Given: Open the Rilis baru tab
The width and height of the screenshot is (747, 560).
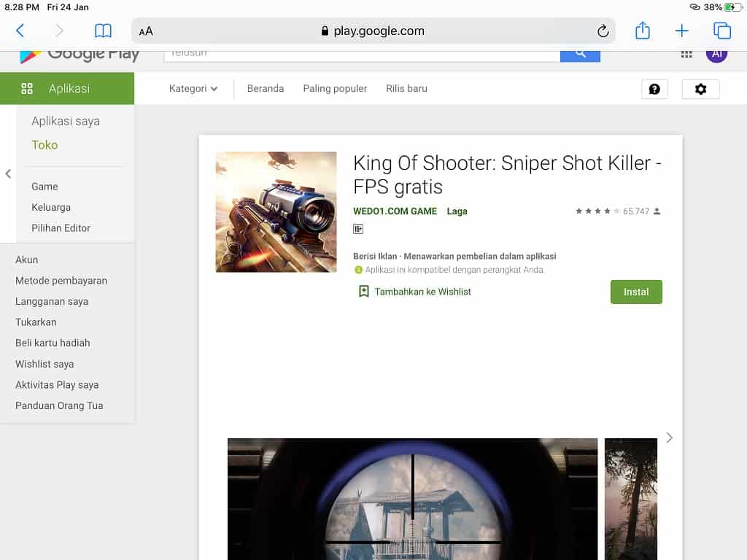Looking at the screenshot, I should (406, 88).
